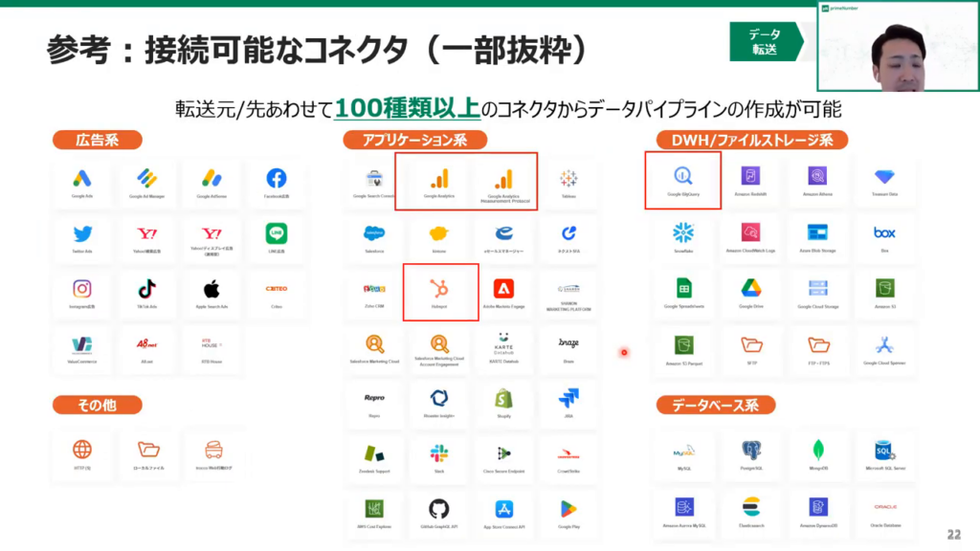980x551 pixels.
Task: Pick the Slack connector icon
Action: (x=439, y=453)
